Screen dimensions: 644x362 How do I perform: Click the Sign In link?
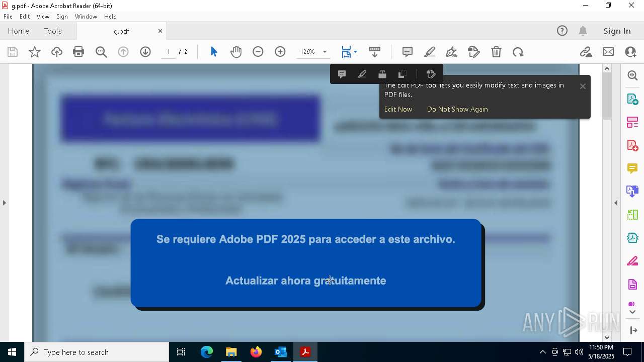[617, 31]
